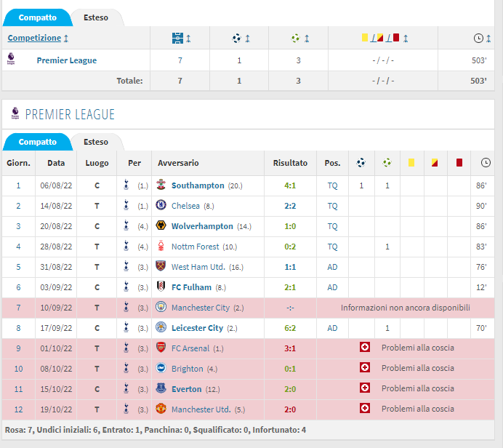
Task: Open the 0:2 result against Nottm Forest
Action: 290,247
